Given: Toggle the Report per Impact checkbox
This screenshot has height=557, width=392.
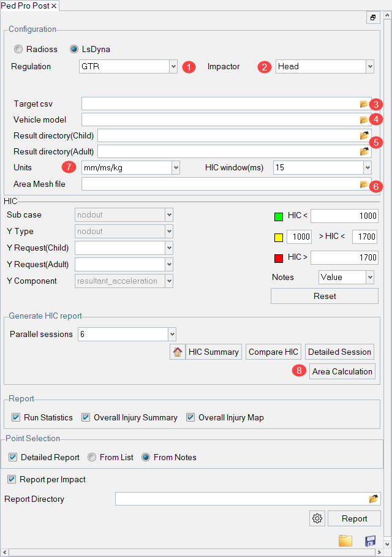Looking at the screenshot, I should pos(12,479).
